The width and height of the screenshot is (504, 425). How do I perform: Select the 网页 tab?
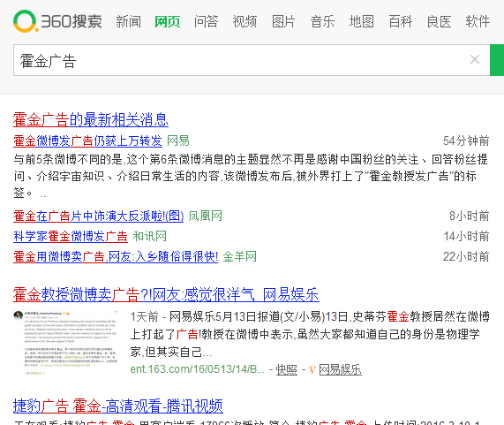click(x=168, y=22)
